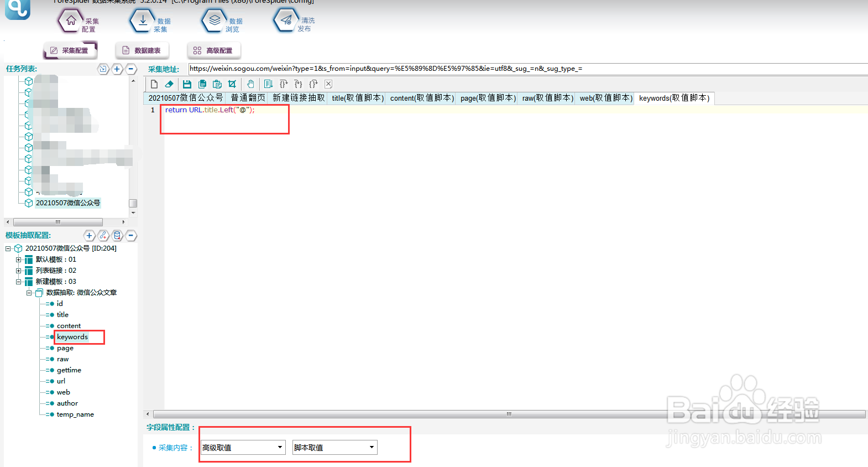Image resolution: width=868 pixels, height=467 pixels.
Task: Click the copy icon in script toolbar
Action: point(202,84)
